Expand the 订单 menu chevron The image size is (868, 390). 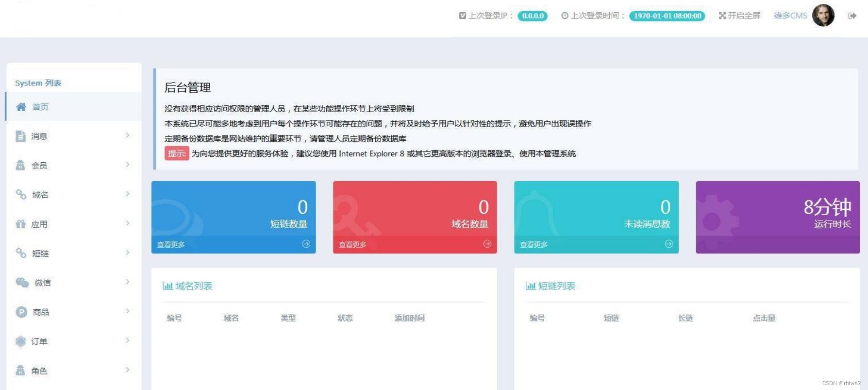pyautogui.click(x=128, y=340)
